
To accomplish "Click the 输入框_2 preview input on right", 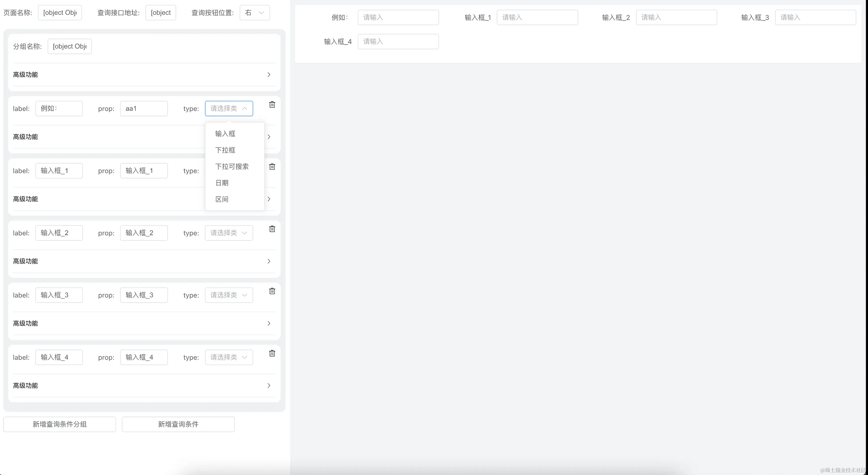I will pos(676,18).
